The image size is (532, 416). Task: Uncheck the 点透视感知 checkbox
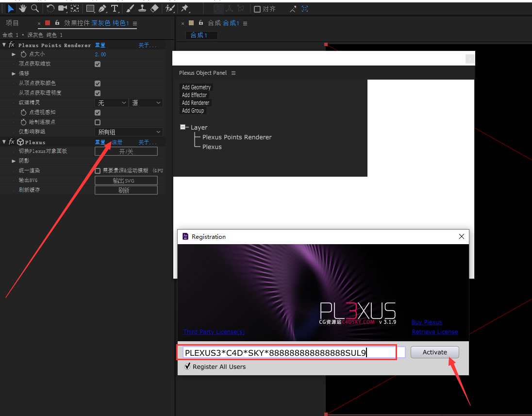tap(98, 113)
